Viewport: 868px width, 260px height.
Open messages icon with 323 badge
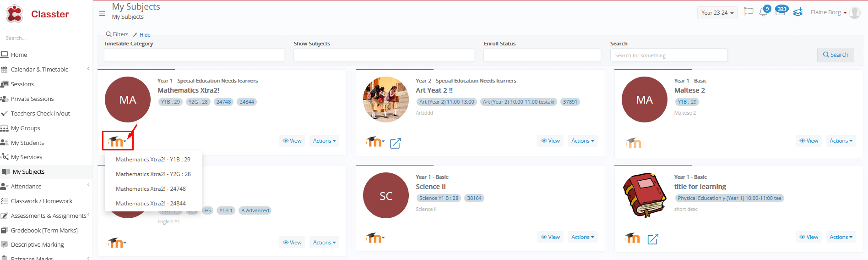tap(781, 11)
